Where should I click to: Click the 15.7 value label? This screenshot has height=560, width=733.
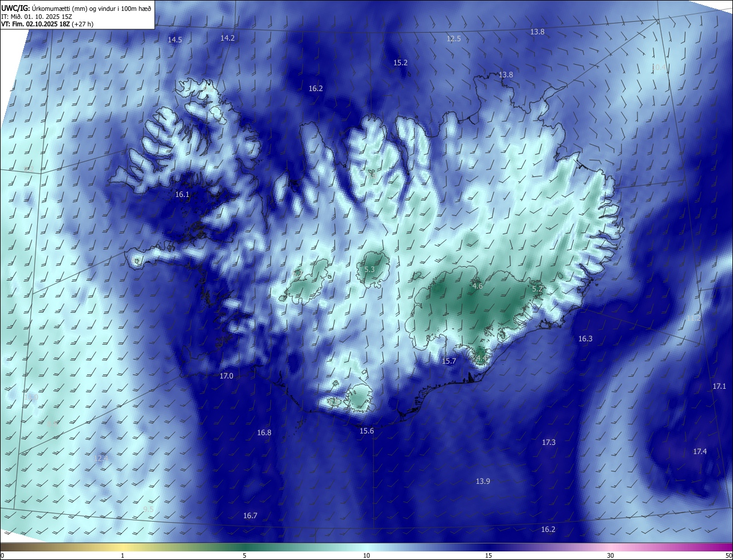click(x=449, y=361)
